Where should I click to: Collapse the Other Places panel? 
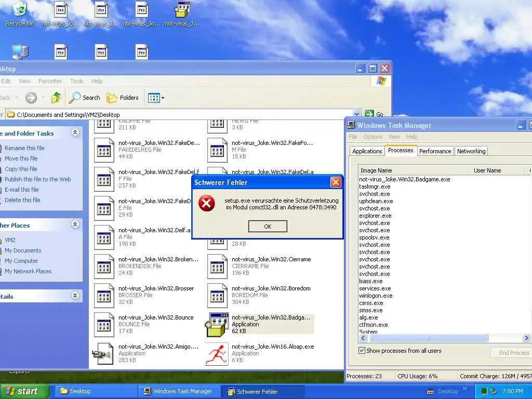tap(75, 224)
